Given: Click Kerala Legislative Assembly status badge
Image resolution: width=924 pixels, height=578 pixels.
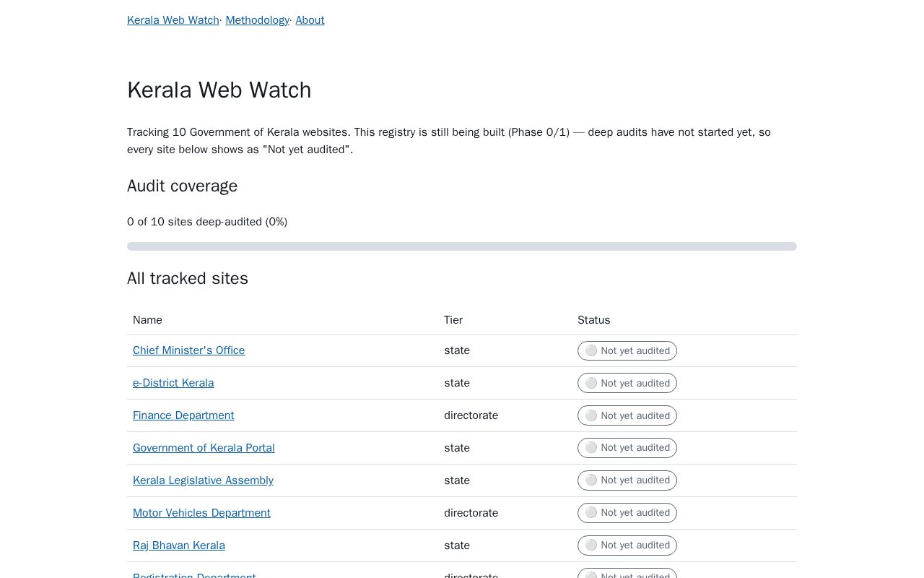Looking at the screenshot, I should [627, 480].
